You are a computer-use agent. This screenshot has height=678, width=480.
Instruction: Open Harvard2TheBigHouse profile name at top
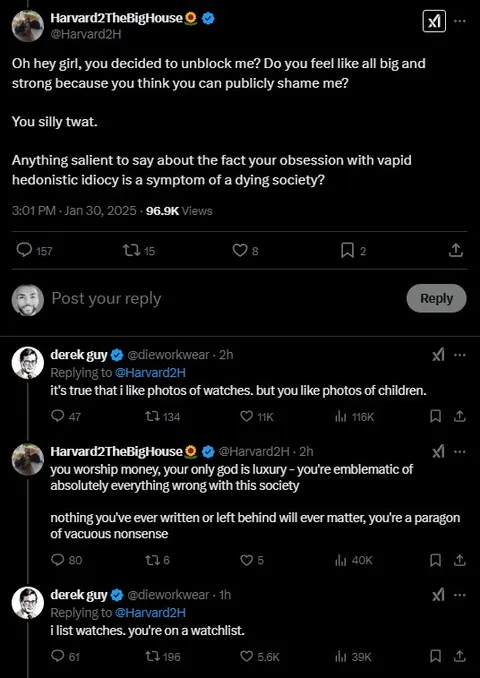(x=116, y=18)
